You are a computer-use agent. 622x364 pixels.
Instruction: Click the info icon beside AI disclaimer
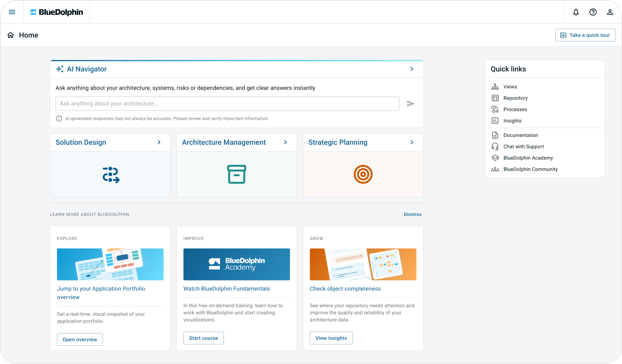[x=59, y=118]
